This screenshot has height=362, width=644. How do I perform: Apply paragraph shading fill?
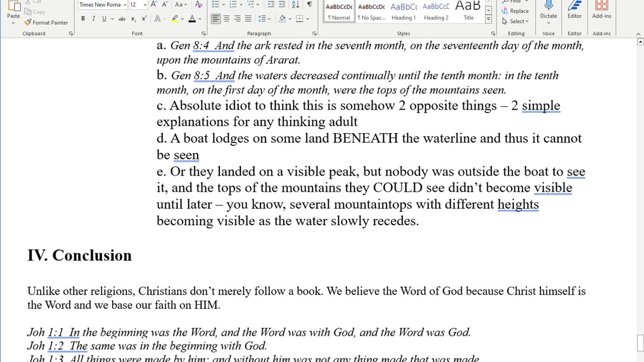tap(282, 19)
